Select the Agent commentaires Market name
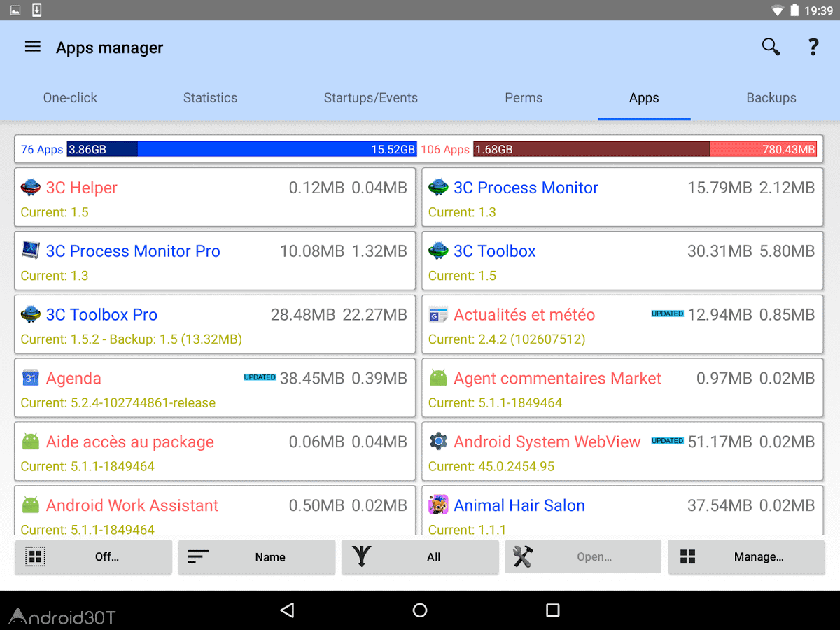Viewport: 840px width, 630px height. [x=557, y=379]
